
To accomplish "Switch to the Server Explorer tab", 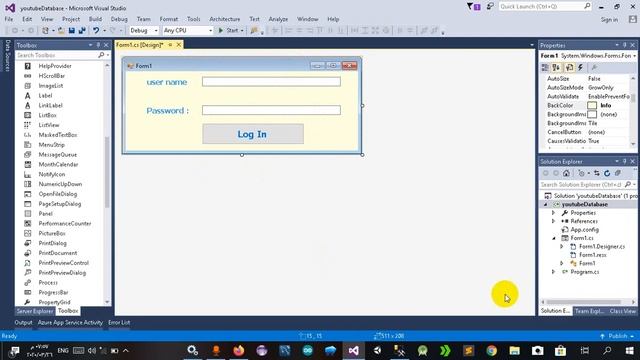I will (35, 311).
